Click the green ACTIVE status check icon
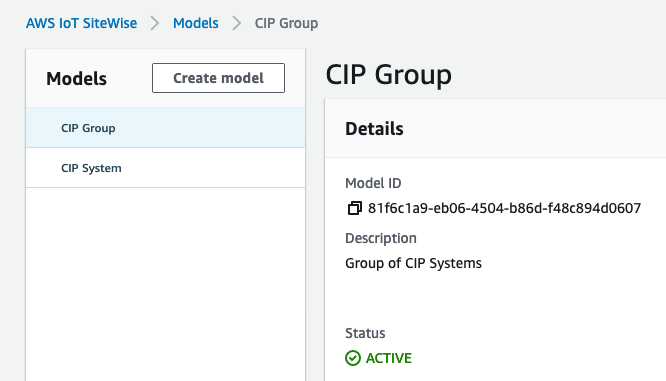Image resolution: width=666 pixels, height=381 pixels. point(353,358)
